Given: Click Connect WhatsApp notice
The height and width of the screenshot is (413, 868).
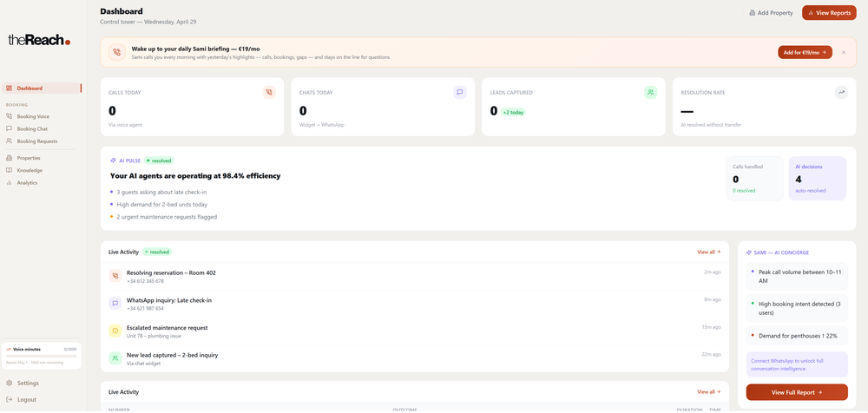Looking at the screenshot, I should click(797, 364).
